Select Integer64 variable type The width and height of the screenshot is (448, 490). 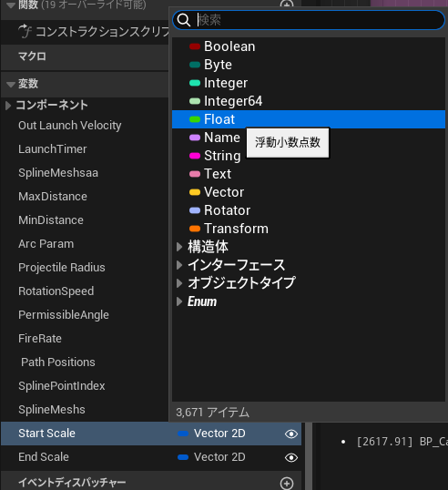309,101
